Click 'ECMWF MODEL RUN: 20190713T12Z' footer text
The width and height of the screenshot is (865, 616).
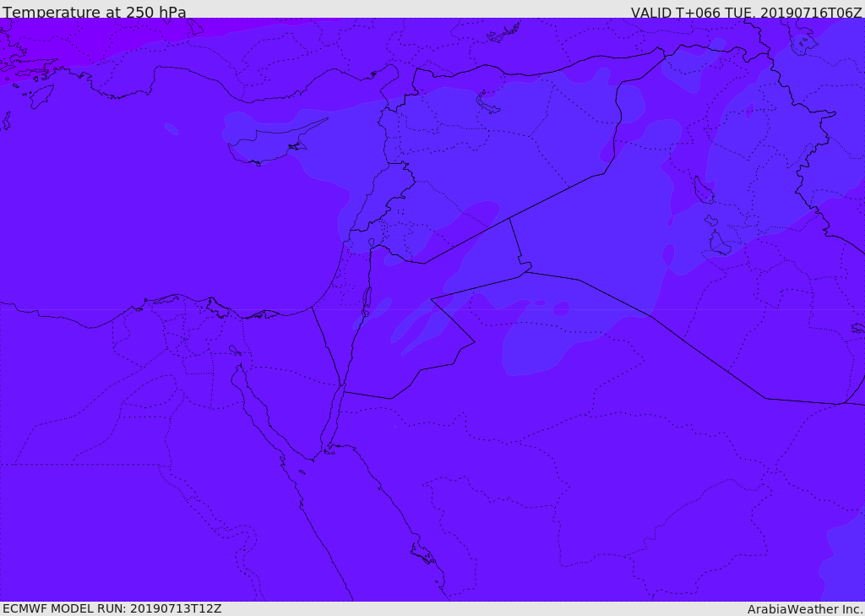coord(112,609)
